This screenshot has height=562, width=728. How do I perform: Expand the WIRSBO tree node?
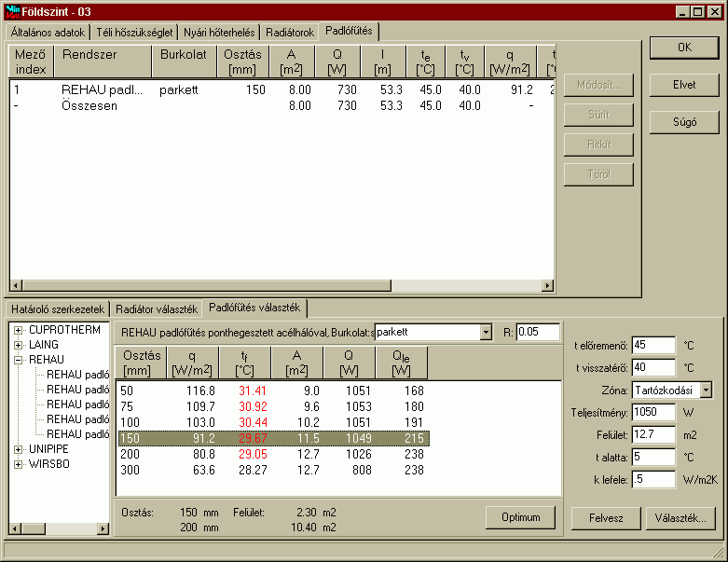[x=18, y=464]
